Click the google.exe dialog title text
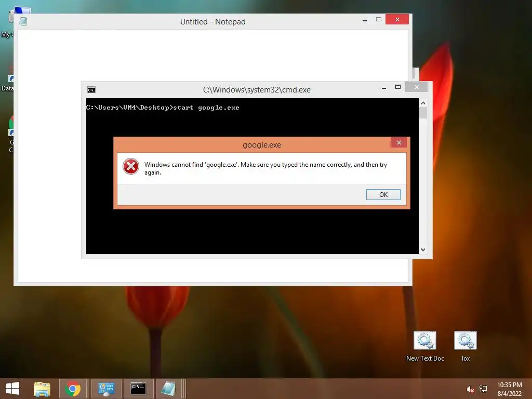This screenshot has height=399, width=532. [262, 145]
